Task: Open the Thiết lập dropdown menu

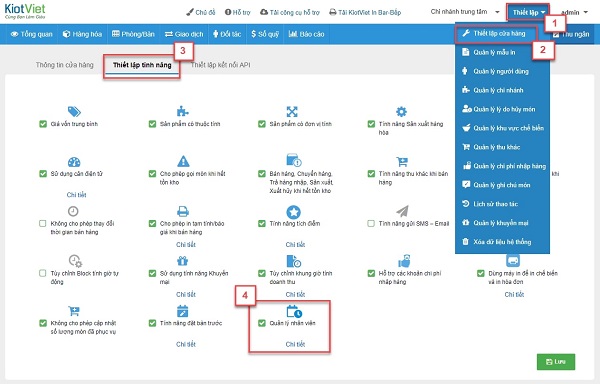Action: 528,12
